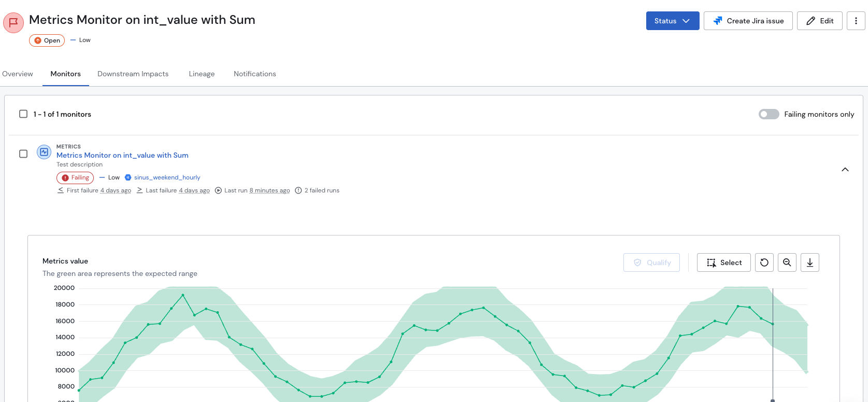868x402 pixels.
Task: Click Last run 8 minutes ago
Action: point(252,190)
